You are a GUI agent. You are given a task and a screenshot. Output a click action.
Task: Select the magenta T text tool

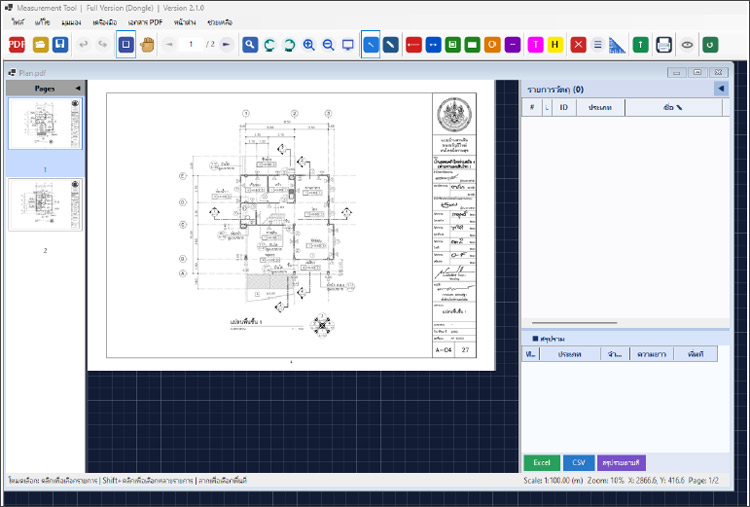pos(534,44)
